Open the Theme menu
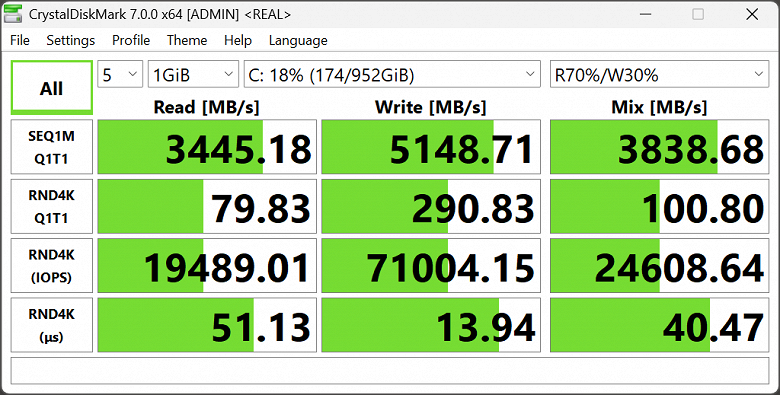Viewport: 780px width, 395px height. pyautogui.click(x=187, y=40)
